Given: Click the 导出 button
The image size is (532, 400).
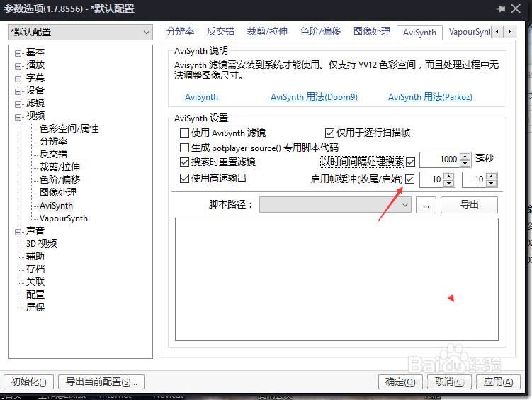Looking at the screenshot, I should point(469,205).
